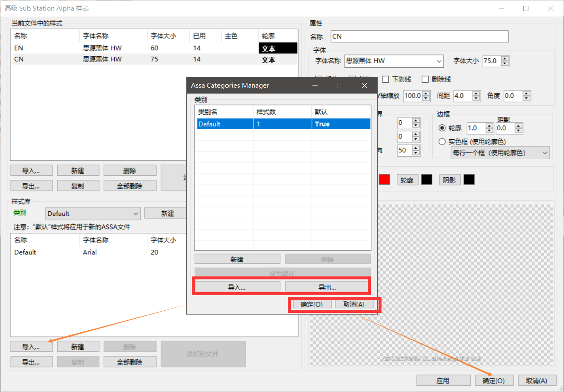Click 导入 in the Assa Categories Manager

(237, 286)
